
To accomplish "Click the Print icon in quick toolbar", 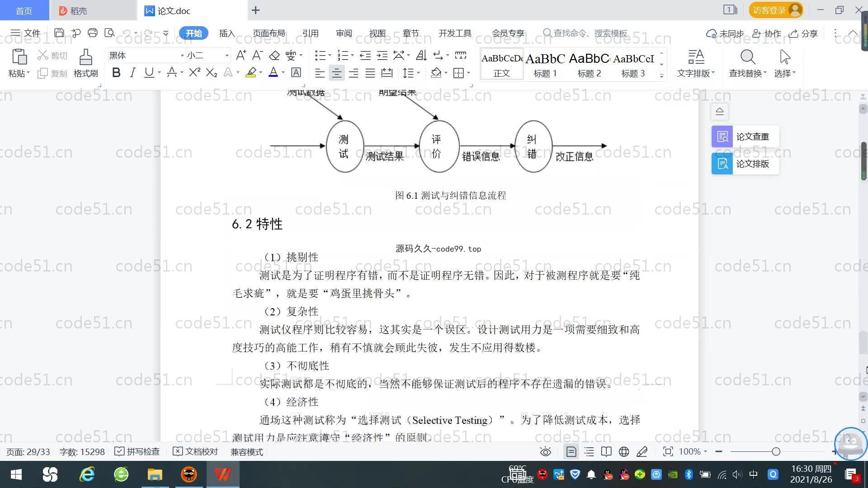I will (93, 33).
